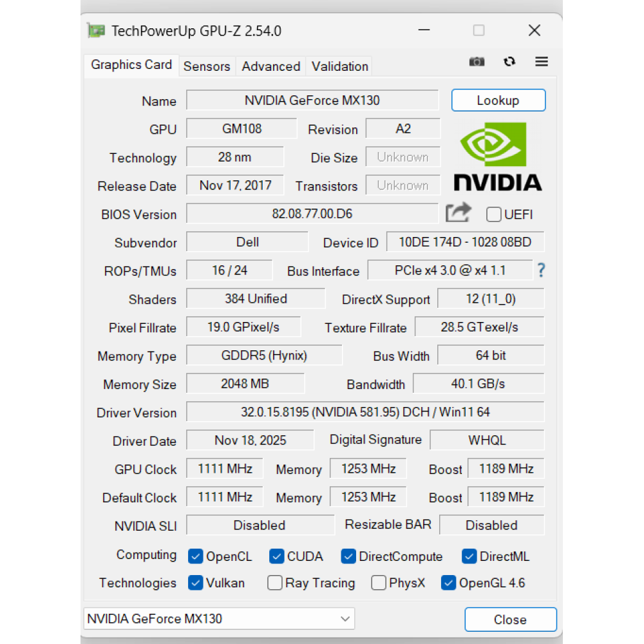Image resolution: width=644 pixels, height=644 pixels.
Task: Click the Close button at bottom
Action: 511,620
